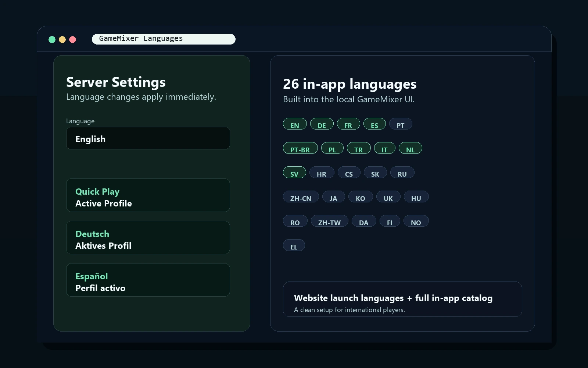Image resolution: width=588 pixels, height=368 pixels.
Task: Choose the PL language chip
Action: coord(332,148)
